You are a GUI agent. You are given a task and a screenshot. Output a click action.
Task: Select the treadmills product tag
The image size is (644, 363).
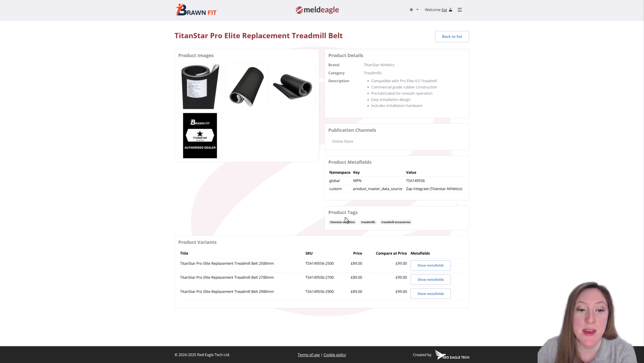click(x=368, y=222)
